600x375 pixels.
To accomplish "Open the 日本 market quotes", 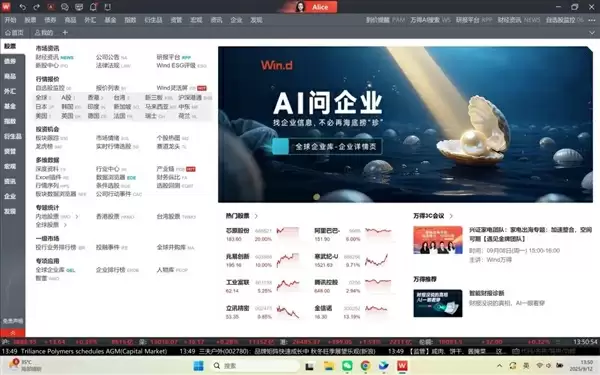I will 44,106.
